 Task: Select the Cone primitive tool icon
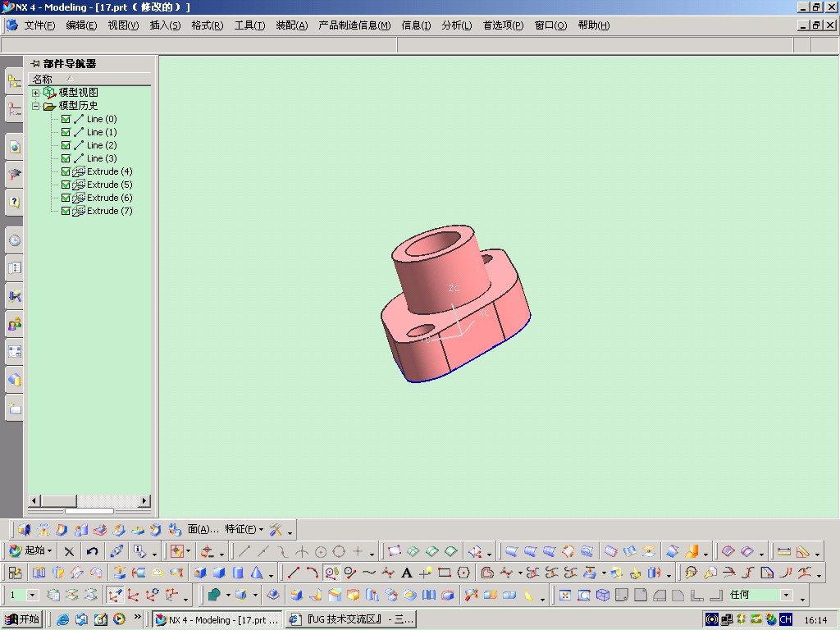pyautogui.click(x=257, y=573)
